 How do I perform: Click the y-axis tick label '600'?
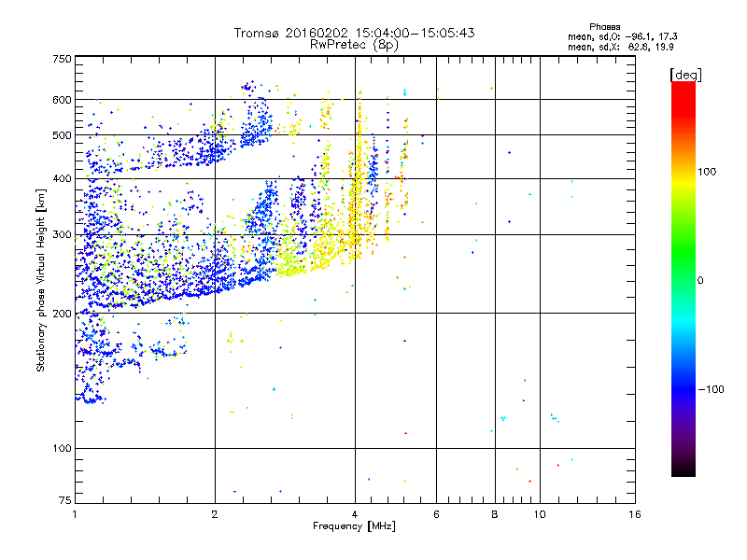coord(62,100)
